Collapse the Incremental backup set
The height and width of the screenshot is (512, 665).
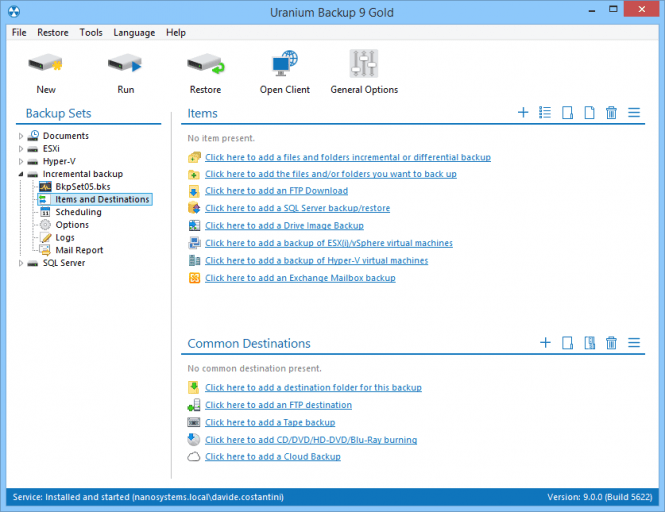click(x=21, y=174)
